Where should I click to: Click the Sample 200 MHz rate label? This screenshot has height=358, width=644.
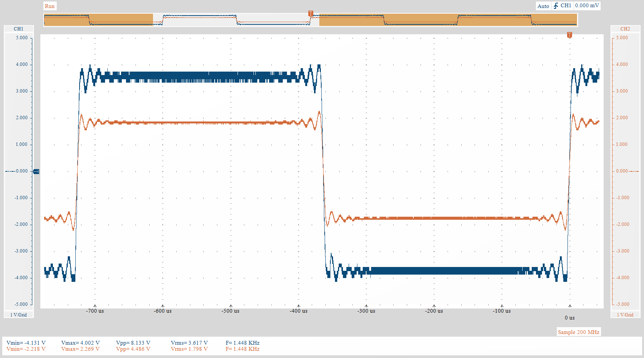click(579, 332)
